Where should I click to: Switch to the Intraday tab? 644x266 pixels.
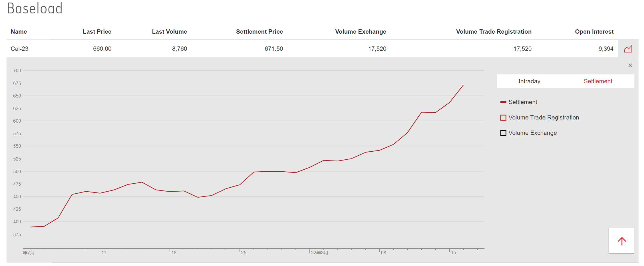click(529, 81)
